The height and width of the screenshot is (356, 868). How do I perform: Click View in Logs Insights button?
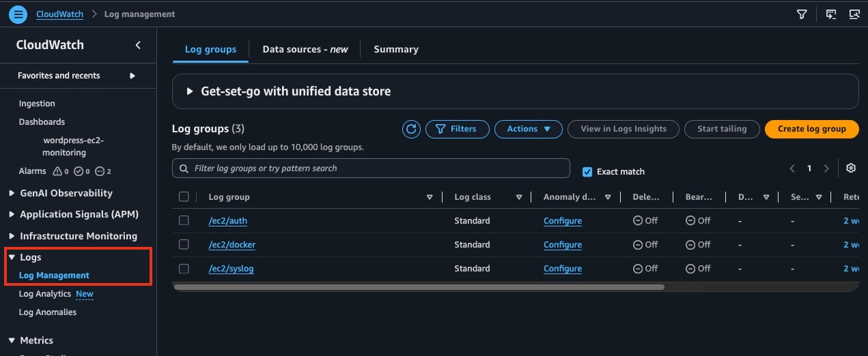click(x=624, y=129)
